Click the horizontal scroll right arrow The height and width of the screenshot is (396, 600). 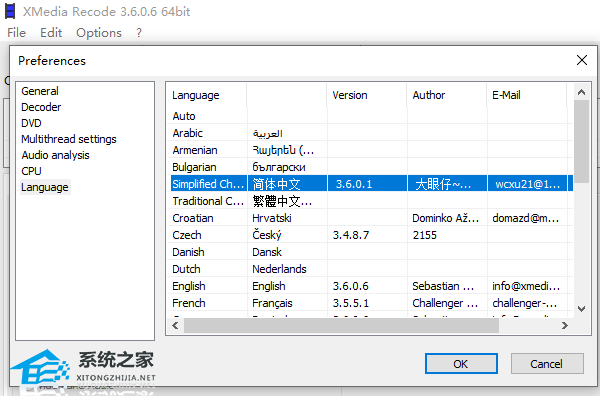tap(565, 326)
